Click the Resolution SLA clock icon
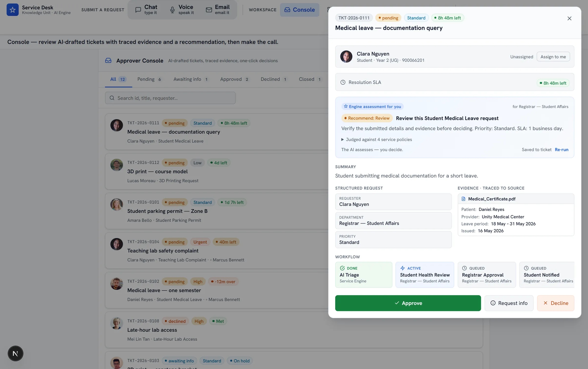Screen dimensions: 588x369 tap(343, 82)
